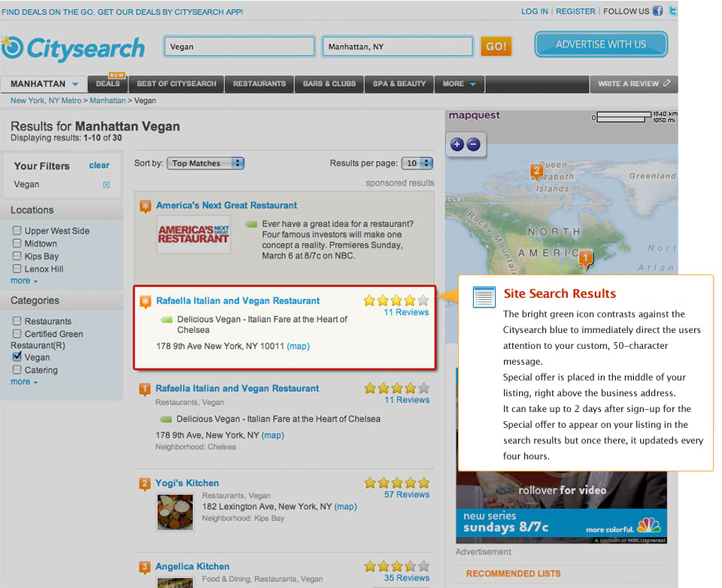Open the Citysearch Facebook page icon
Image resolution: width=722 pixels, height=588 pixels.
pyautogui.click(x=657, y=11)
